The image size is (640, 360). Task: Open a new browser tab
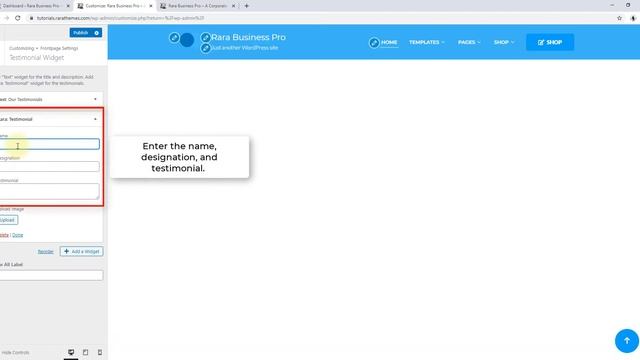(x=247, y=6)
